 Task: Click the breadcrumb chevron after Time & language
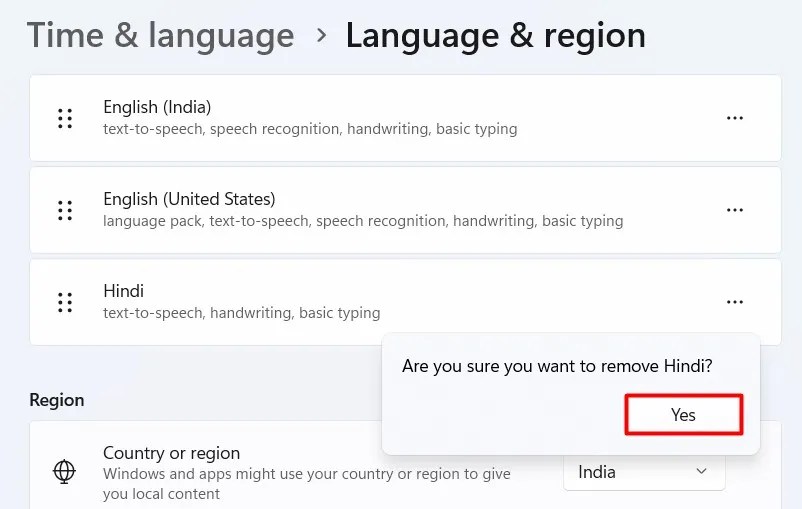pyautogui.click(x=321, y=36)
